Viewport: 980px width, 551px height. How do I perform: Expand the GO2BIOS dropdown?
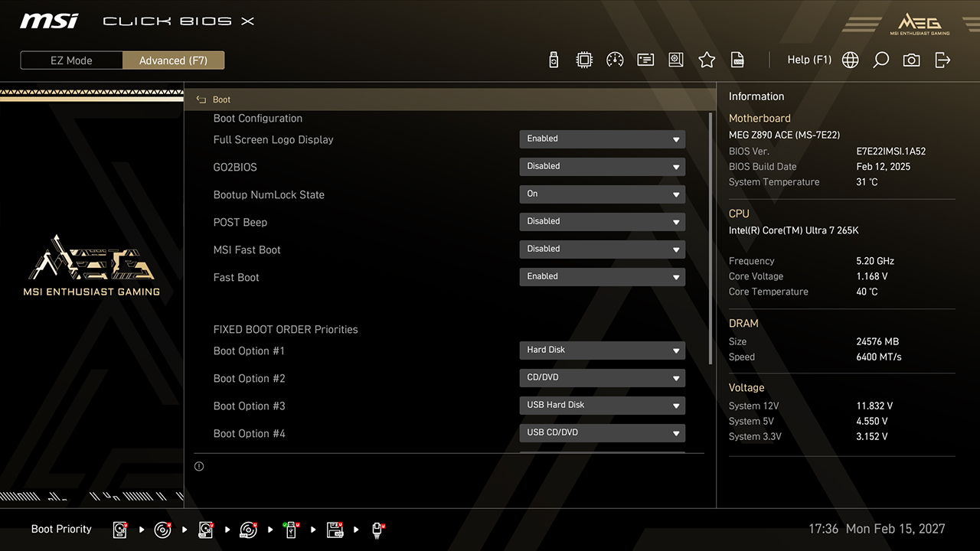pyautogui.click(x=602, y=167)
